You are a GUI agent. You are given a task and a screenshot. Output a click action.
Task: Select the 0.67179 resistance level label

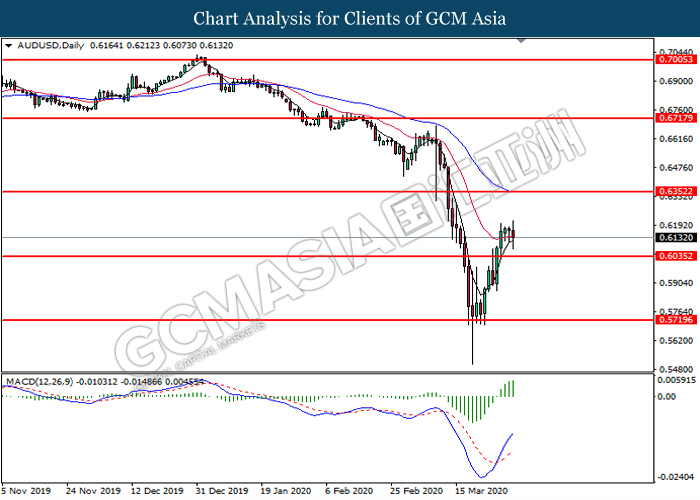676,118
